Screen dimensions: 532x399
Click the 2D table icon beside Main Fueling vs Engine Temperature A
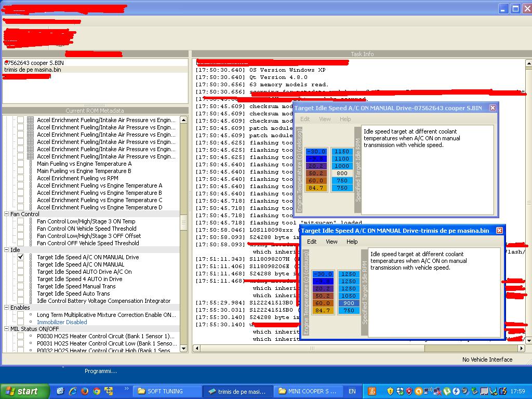point(31,164)
